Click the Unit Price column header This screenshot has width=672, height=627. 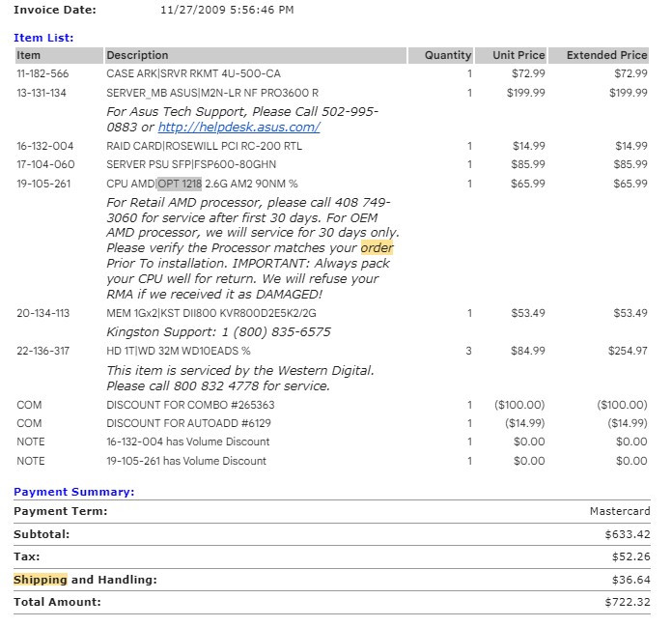[x=511, y=55]
